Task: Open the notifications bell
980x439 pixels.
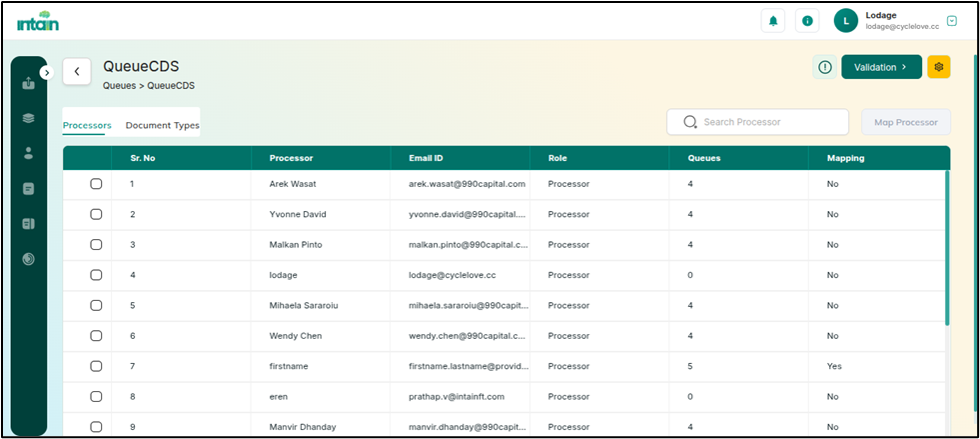Action: 772,21
